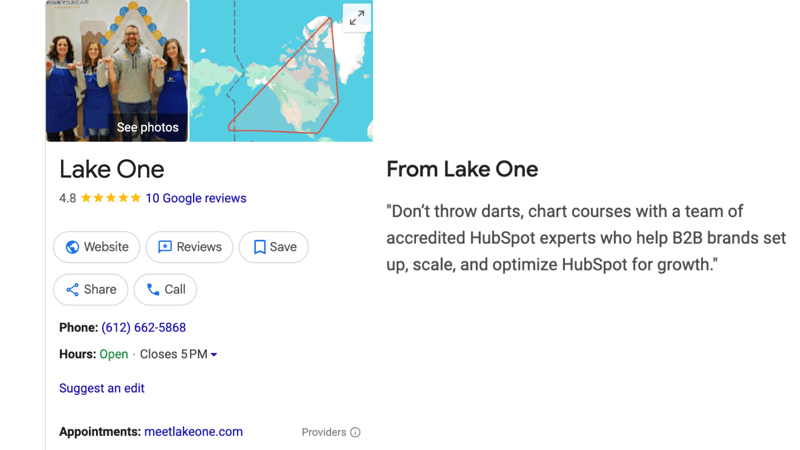Screen dimensions: 800x450
Task: Click the bookmark icon on Save
Action: coord(259,247)
